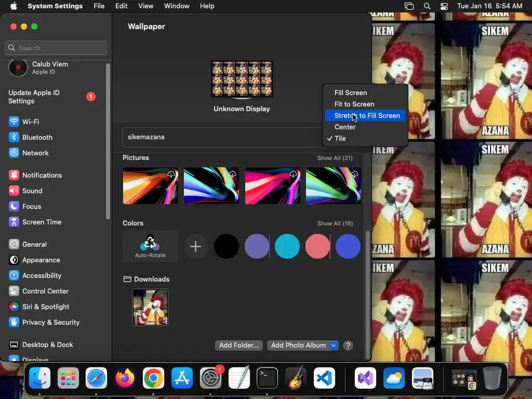Open wallpaper help question mark
Viewport: 532px width, 399px height.
[x=348, y=345]
